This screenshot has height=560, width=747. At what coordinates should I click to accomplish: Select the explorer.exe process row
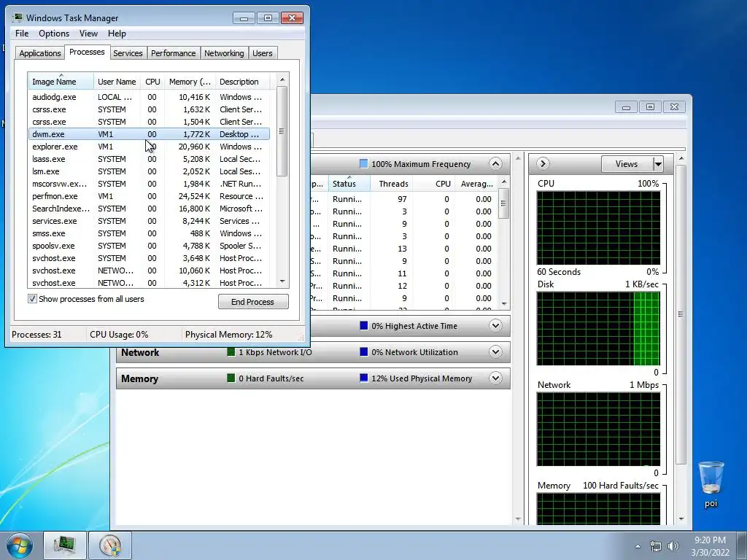(149, 147)
